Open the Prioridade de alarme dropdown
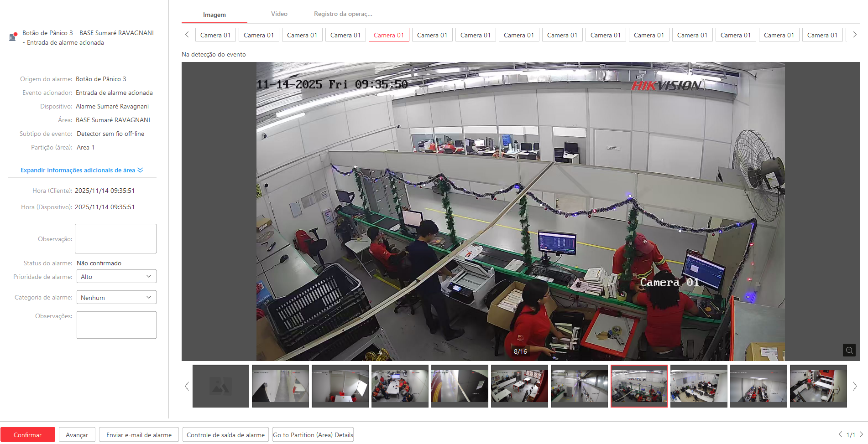 tap(116, 277)
